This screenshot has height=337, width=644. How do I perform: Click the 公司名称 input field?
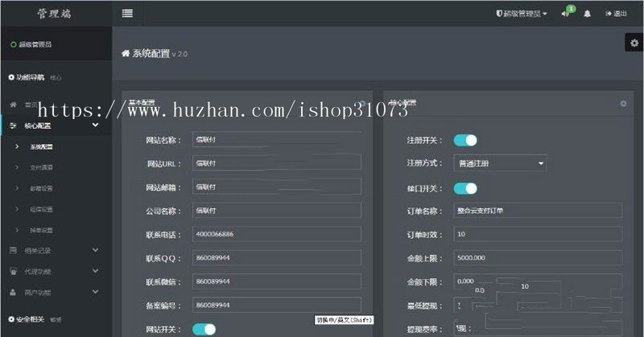coord(277,211)
